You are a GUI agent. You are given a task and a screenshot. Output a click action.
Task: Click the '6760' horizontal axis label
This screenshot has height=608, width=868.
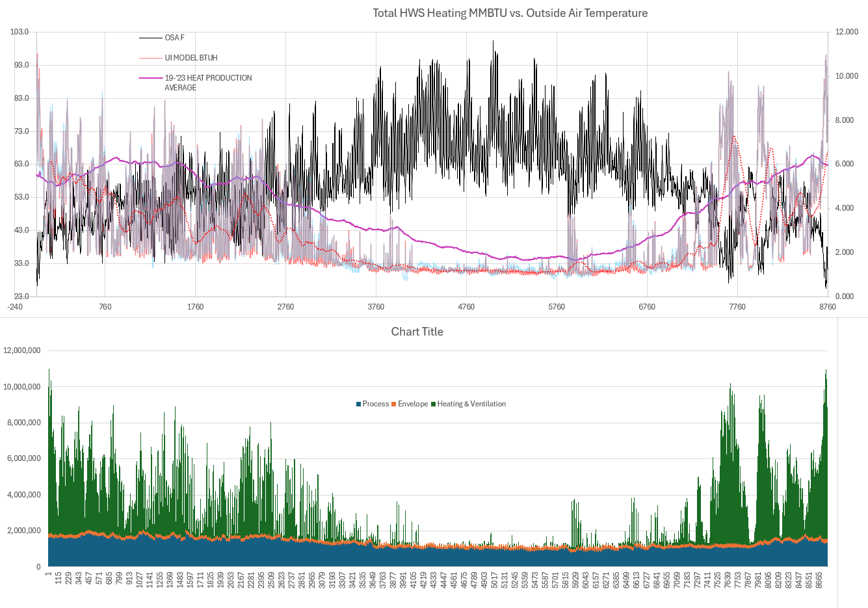(647, 307)
